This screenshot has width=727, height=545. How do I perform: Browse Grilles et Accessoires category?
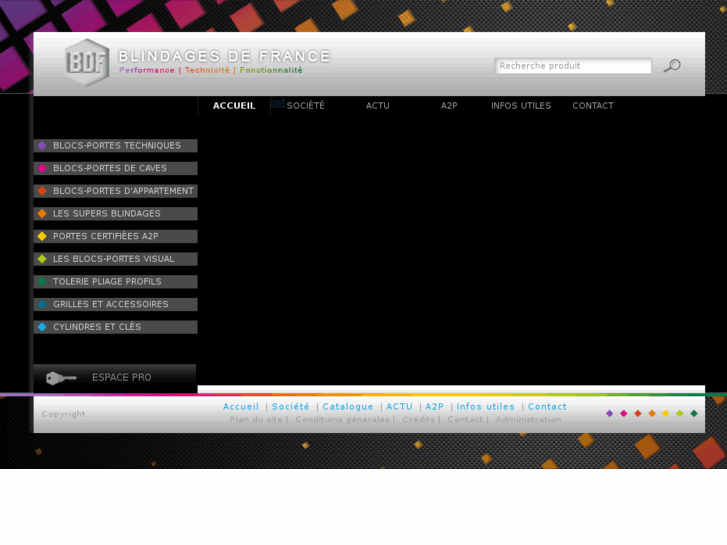[110, 305]
